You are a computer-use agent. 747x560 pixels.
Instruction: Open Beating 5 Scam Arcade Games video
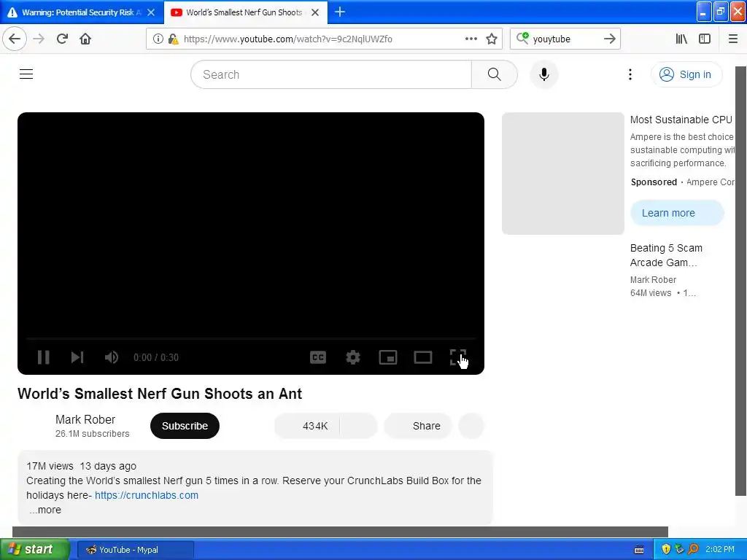pyautogui.click(x=666, y=255)
